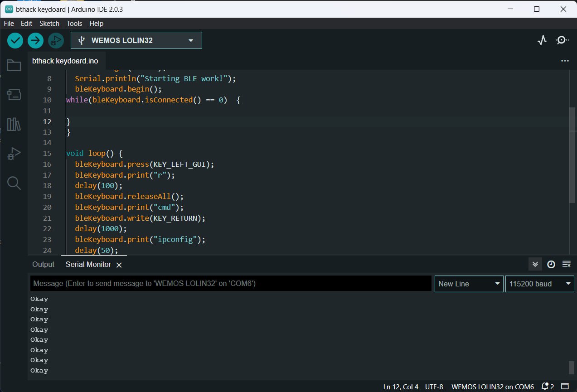577x392 pixels.
Task: Clear the Serial Monitor output
Action: [x=566, y=264]
